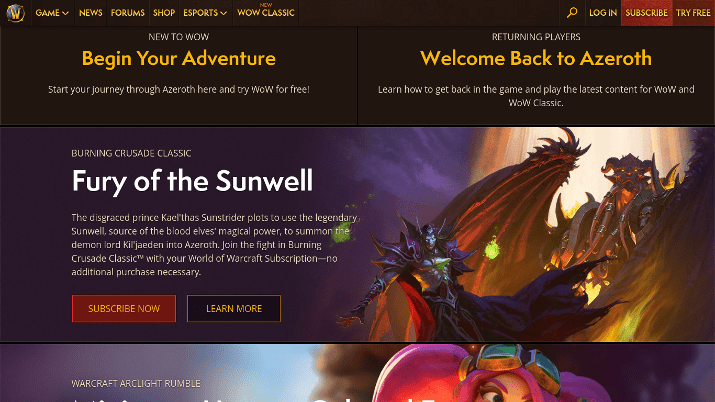This screenshot has width=715, height=402.
Task: Open the Warcraft Arclight Rumble banner
Action: [x=358, y=373]
